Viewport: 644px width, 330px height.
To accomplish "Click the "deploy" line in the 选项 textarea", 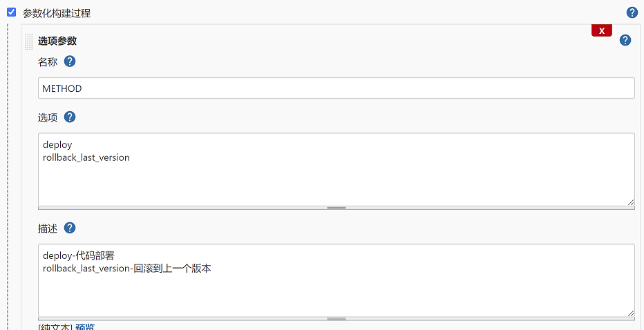I will click(x=57, y=145).
